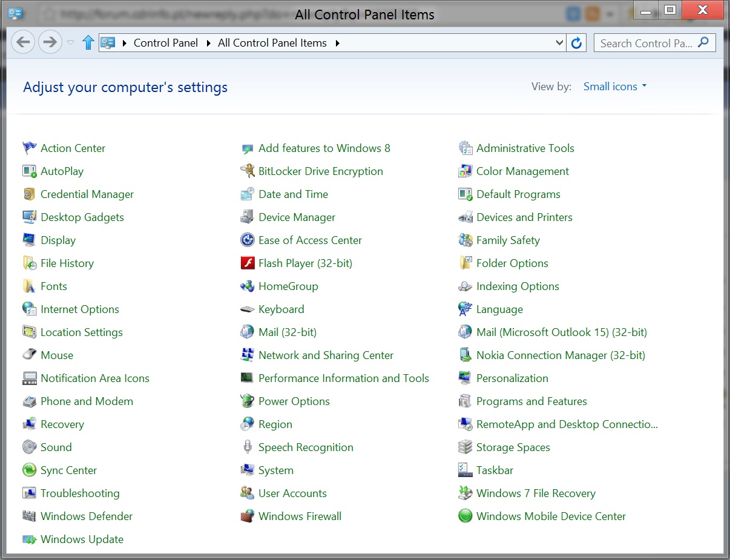Go up one level with the Up arrow

[88, 42]
